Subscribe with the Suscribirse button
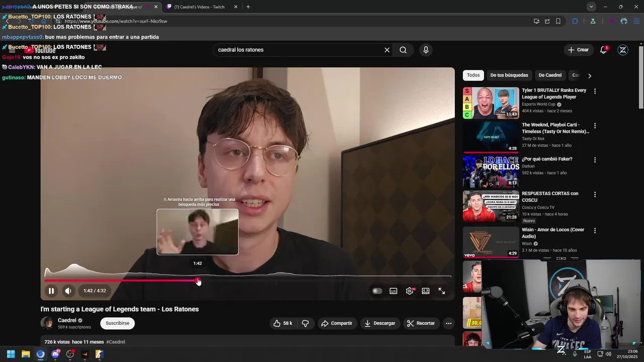This screenshot has width=644, height=362. pyautogui.click(x=117, y=323)
